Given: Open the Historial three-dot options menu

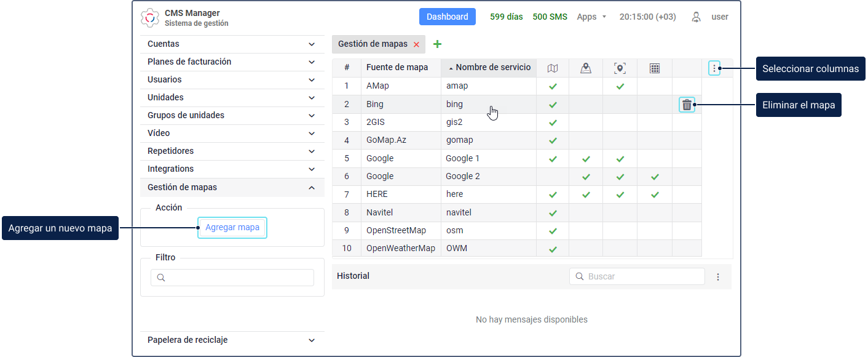Looking at the screenshot, I should [718, 277].
